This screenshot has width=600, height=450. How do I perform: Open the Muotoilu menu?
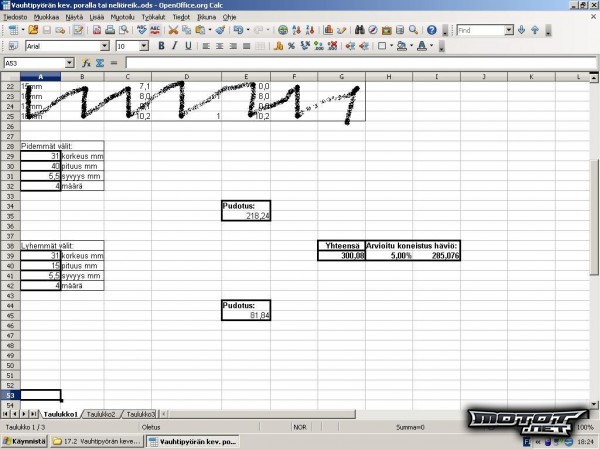click(x=122, y=17)
